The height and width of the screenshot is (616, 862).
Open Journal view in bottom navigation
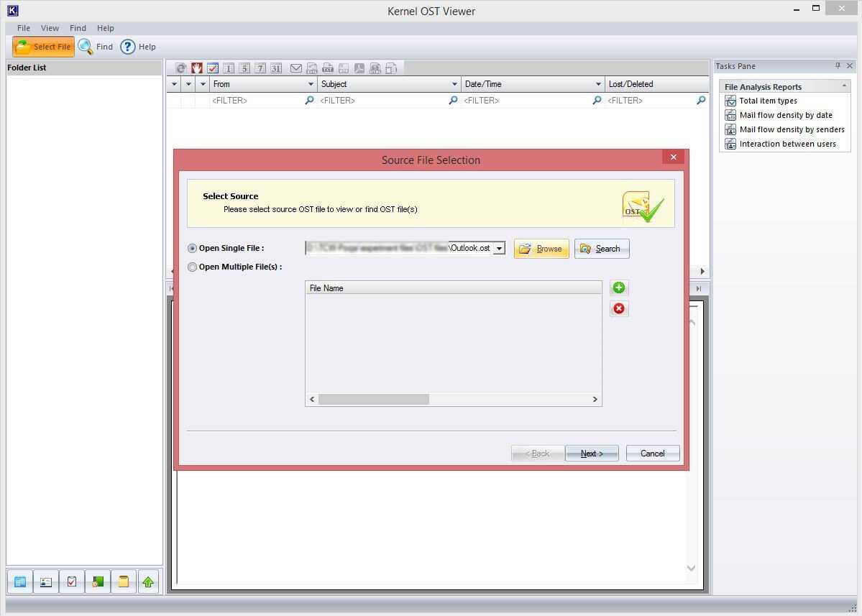pos(97,582)
